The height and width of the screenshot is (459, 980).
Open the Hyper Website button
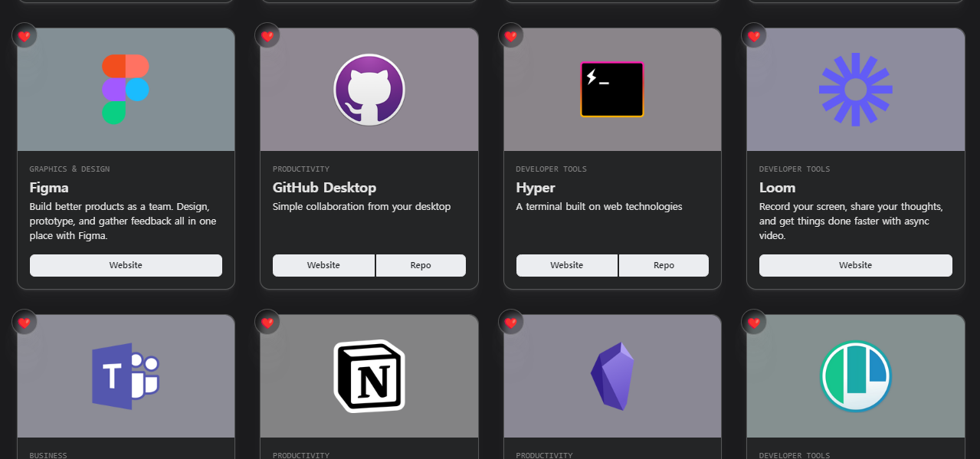coord(567,265)
